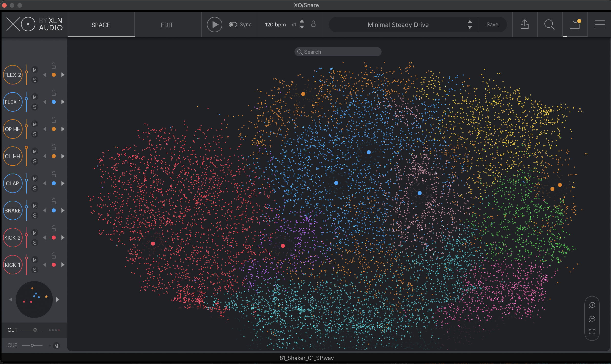Click the zoom in magnifier icon
The width and height of the screenshot is (611, 364).
point(592,305)
